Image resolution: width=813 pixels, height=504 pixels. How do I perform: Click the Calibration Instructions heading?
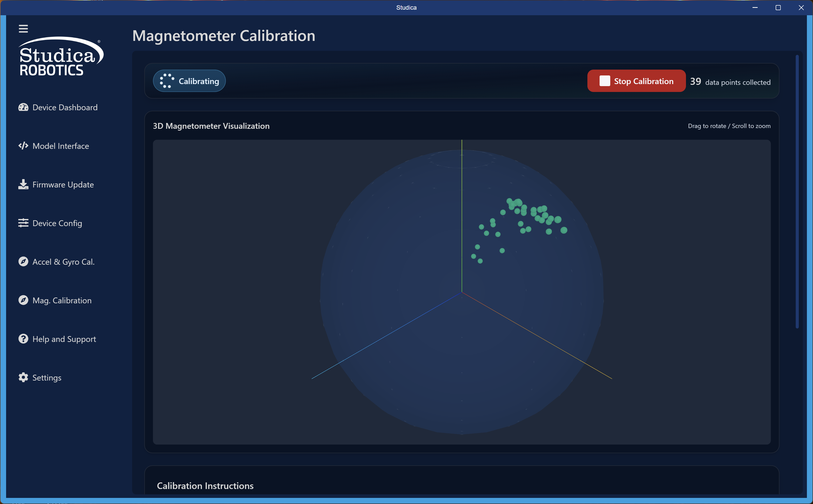click(205, 486)
